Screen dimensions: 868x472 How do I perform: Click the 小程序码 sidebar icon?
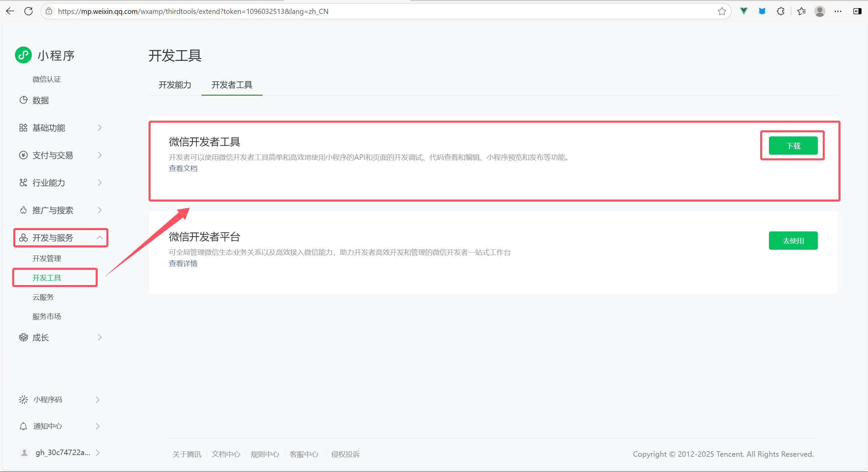23,399
